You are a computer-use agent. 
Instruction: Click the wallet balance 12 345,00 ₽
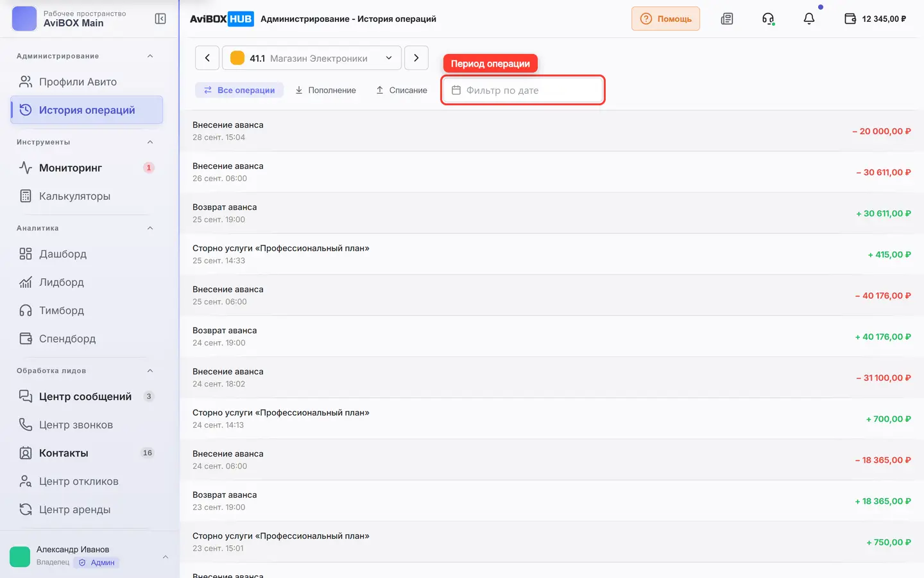tap(875, 19)
